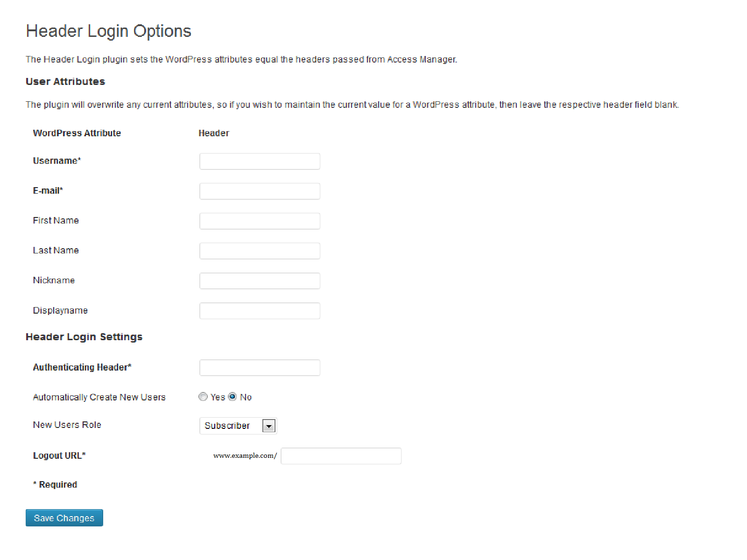Screen dimensions: 747x560
Task: Enable automatic new user creation with Yes
Action: point(203,397)
